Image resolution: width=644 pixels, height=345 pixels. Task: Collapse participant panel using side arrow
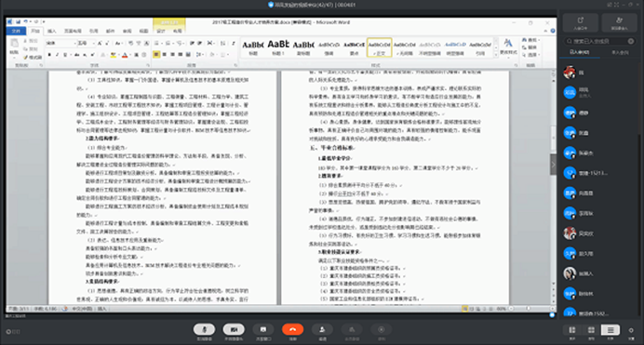coord(553,165)
